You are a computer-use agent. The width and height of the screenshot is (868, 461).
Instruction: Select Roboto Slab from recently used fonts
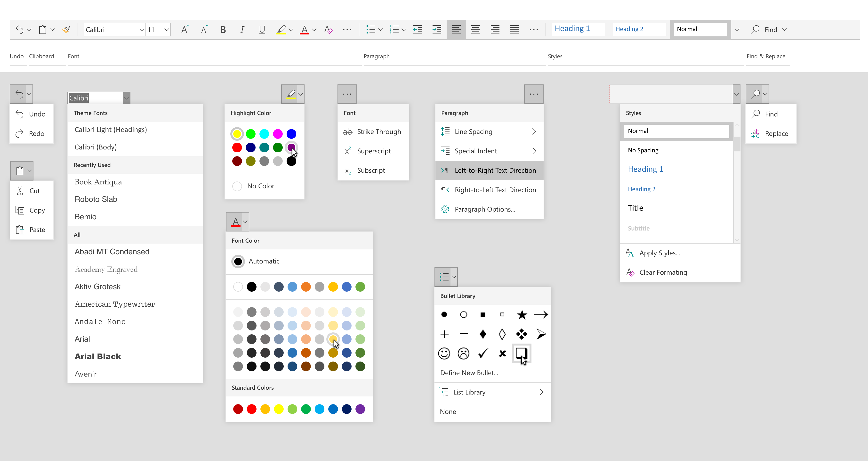96,199
